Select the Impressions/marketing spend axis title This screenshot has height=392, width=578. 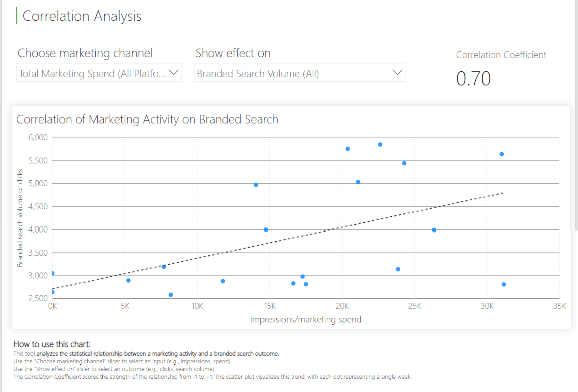(306, 319)
